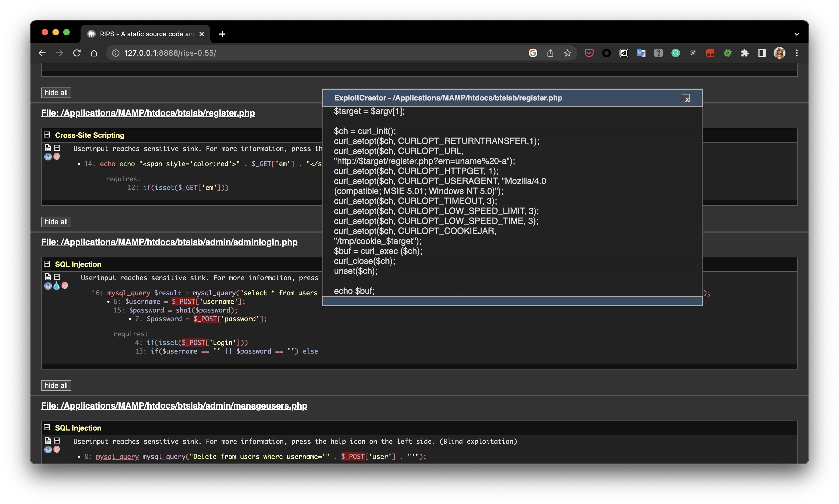
Task: Open code viewer file icon in Cross-Site Scripting entry
Action: click(x=48, y=148)
